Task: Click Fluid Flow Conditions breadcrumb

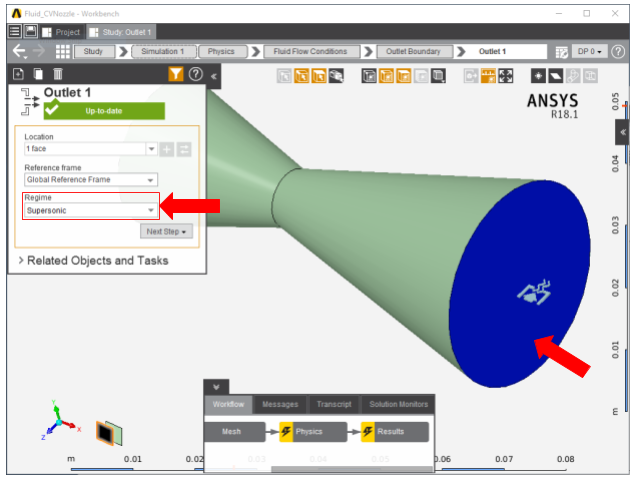Action: (310, 52)
